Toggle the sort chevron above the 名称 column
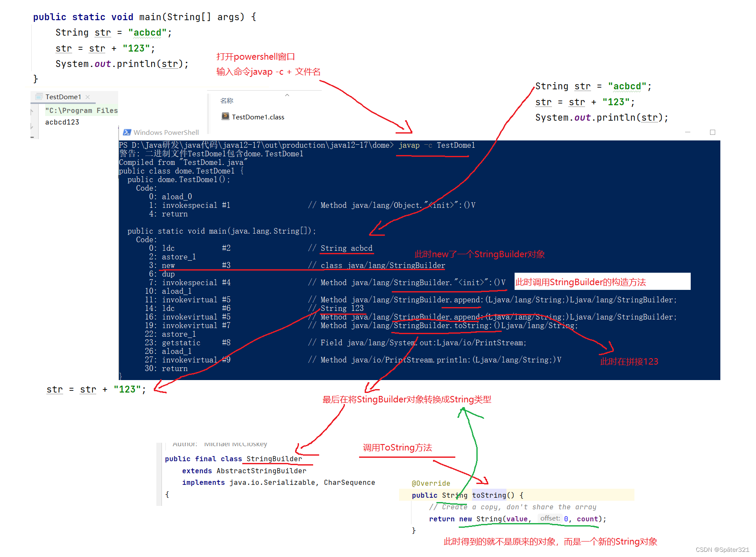Screen dimensions: 756x557 tap(287, 95)
